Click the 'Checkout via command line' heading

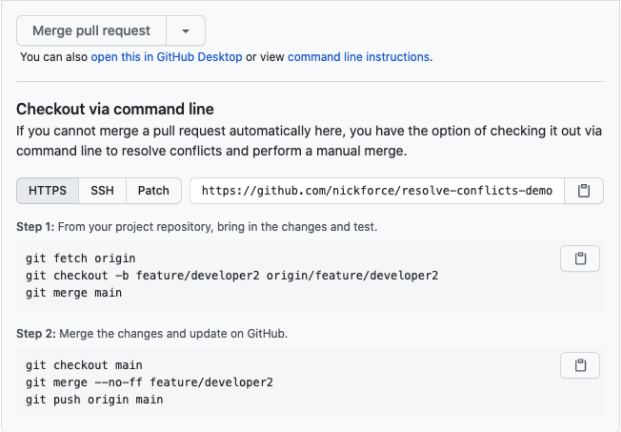(115, 109)
